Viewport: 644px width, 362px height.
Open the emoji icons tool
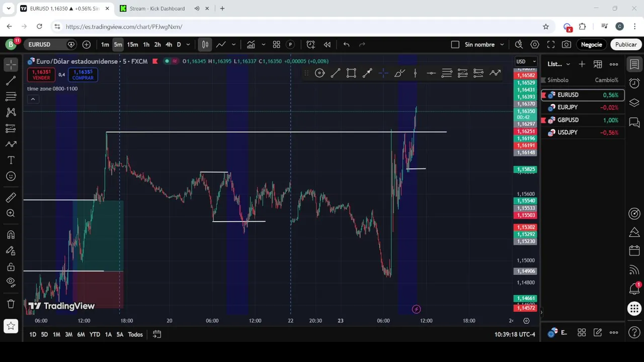click(x=11, y=176)
